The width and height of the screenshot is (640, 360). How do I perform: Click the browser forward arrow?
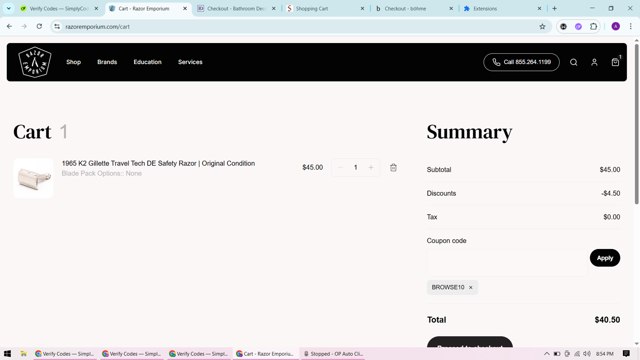click(x=24, y=27)
